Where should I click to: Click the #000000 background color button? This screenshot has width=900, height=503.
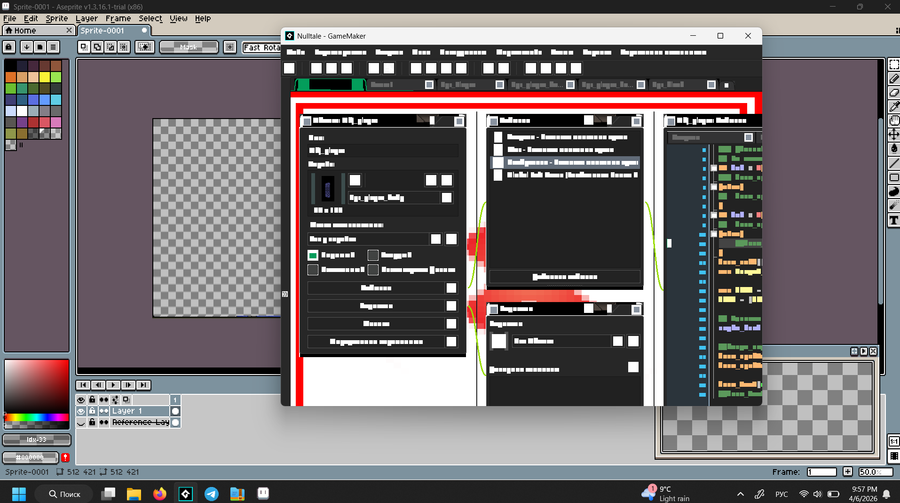coord(30,458)
